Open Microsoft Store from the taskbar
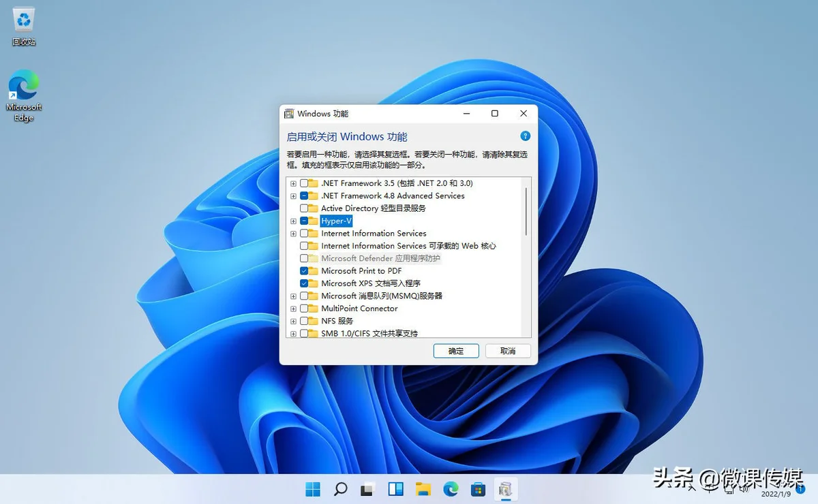 [x=479, y=488]
